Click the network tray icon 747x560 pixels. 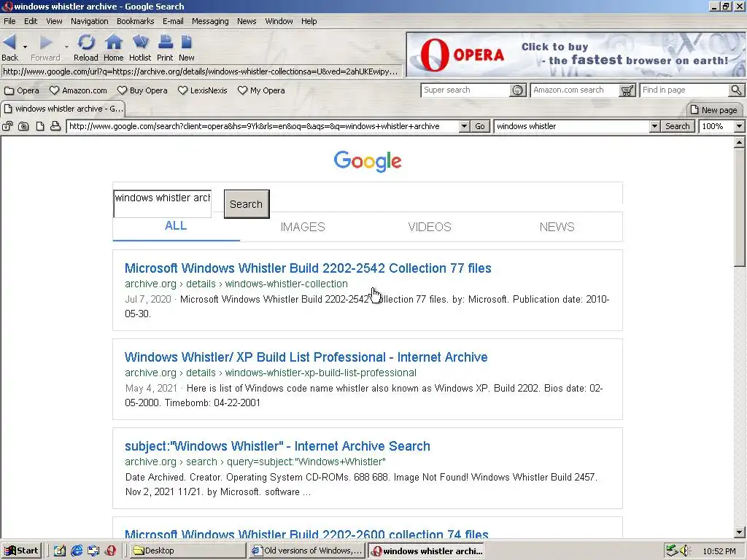(x=672, y=551)
